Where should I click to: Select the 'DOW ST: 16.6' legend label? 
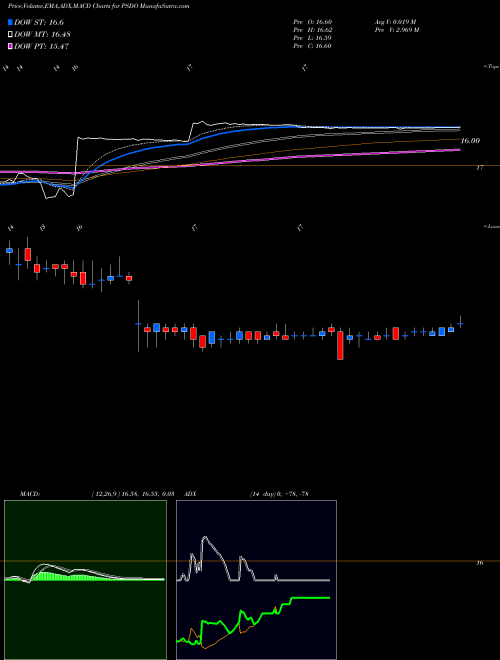click(39, 22)
